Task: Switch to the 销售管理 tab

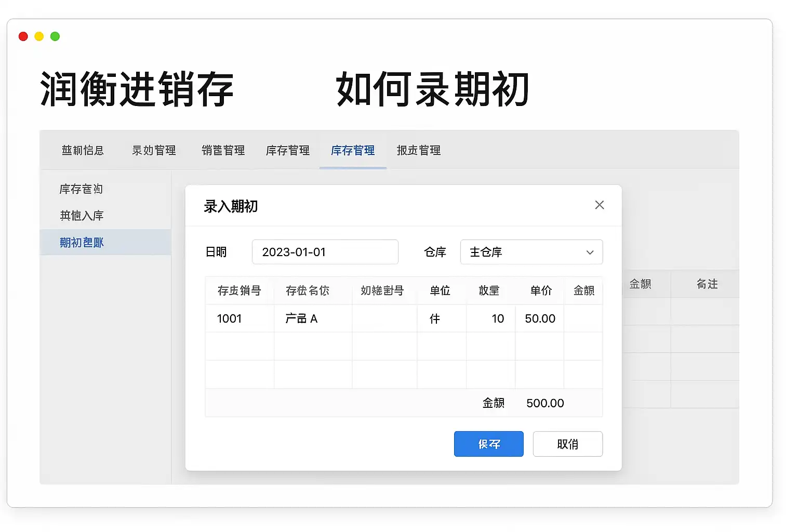Action: [223, 151]
